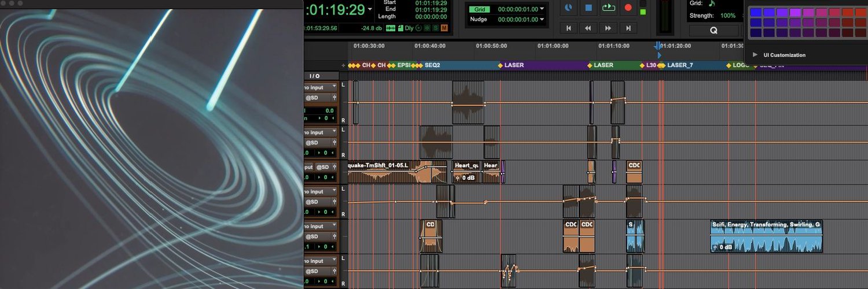Pick the orange-red swatch in top row
Viewport: 868px width, 289px height.
(x=847, y=12)
